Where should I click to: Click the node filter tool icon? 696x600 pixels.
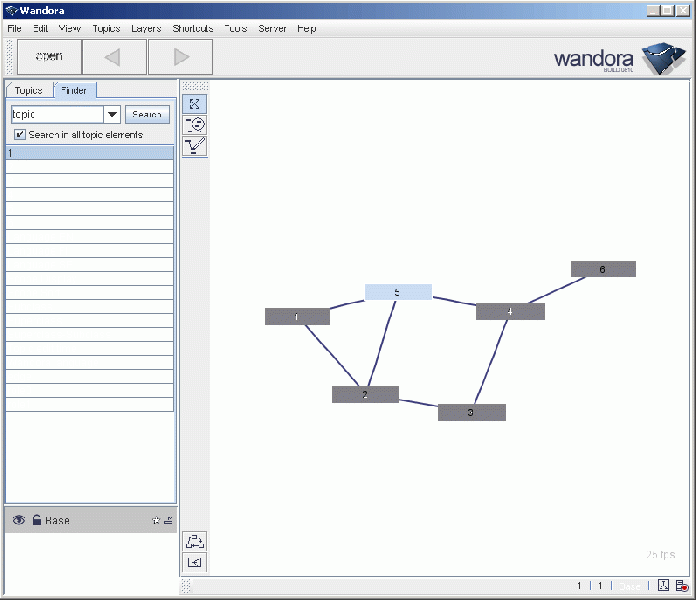[196, 125]
